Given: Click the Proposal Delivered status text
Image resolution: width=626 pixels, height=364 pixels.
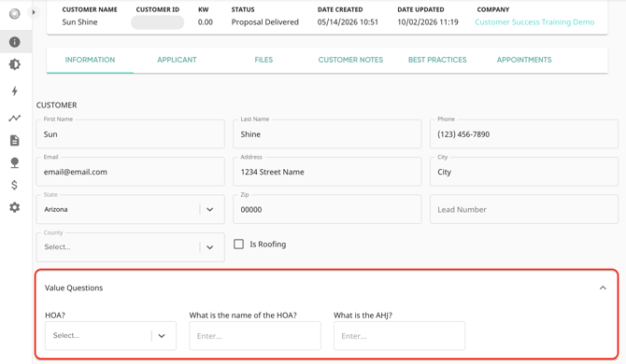Looking at the screenshot, I should pyautogui.click(x=265, y=22).
